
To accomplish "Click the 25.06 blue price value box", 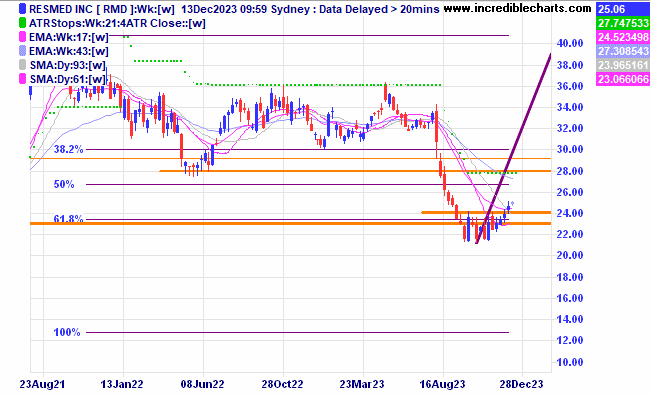I will point(623,9).
